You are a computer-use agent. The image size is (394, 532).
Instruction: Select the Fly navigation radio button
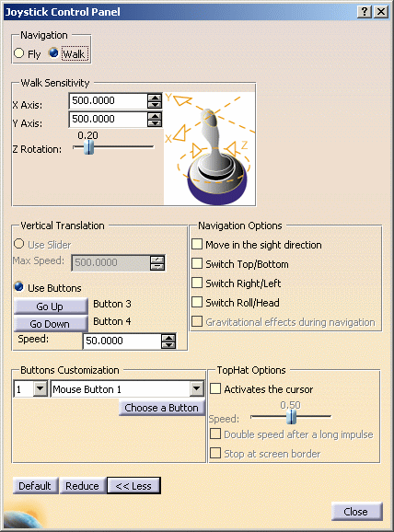pos(19,53)
